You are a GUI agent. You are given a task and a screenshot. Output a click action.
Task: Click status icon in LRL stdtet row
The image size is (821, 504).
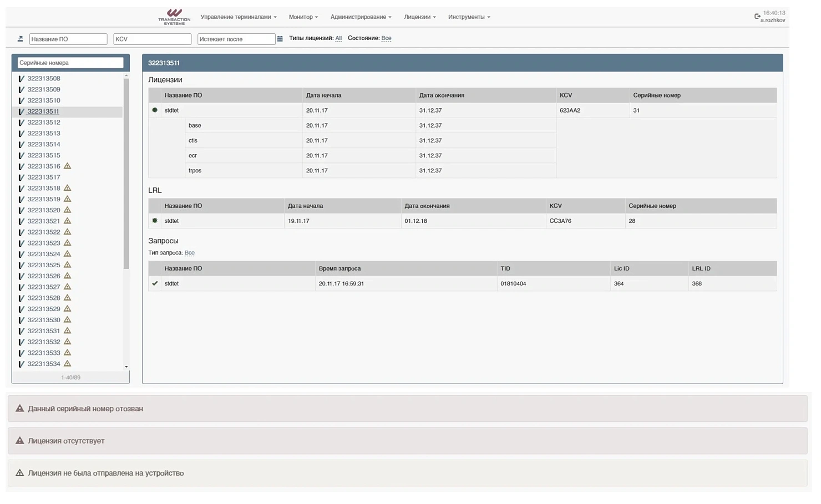click(x=155, y=221)
